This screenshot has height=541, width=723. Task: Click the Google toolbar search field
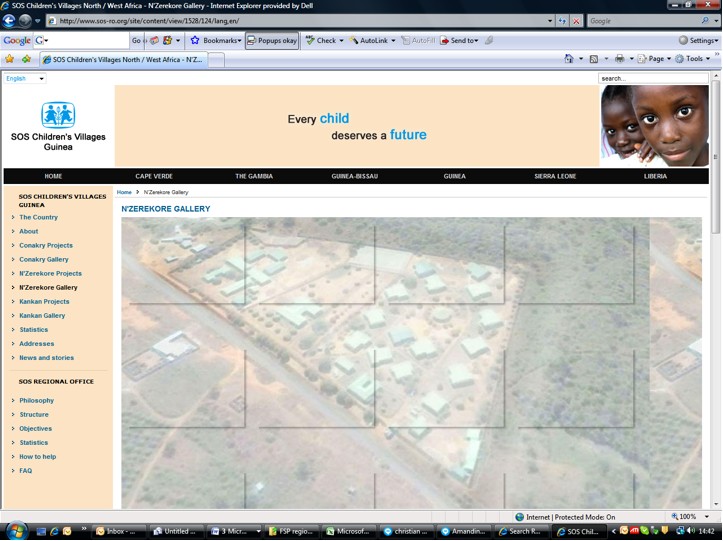tap(88, 41)
